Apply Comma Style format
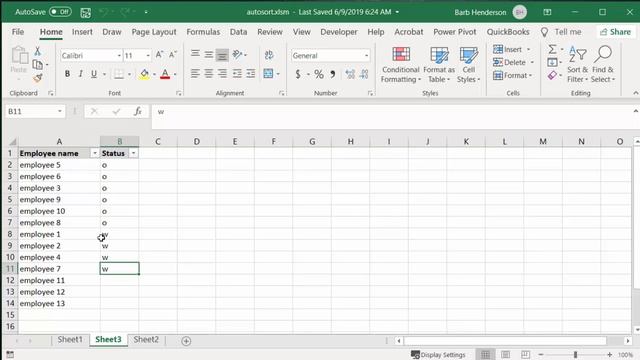The height and width of the screenshot is (360, 640). tap(333, 74)
